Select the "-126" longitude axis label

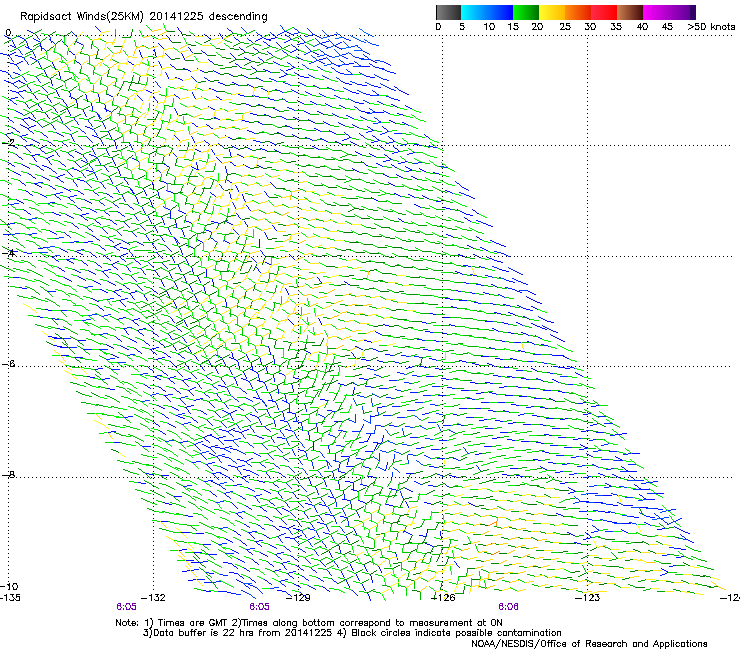pos(444,598)
